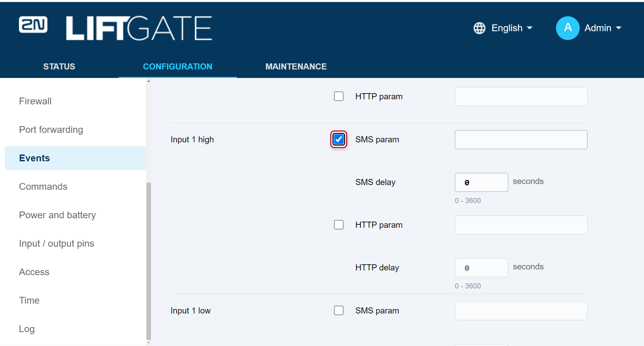Switch to the MAINTENANCE tab
The width and height of the screenshot is (644, 346).
296,67
